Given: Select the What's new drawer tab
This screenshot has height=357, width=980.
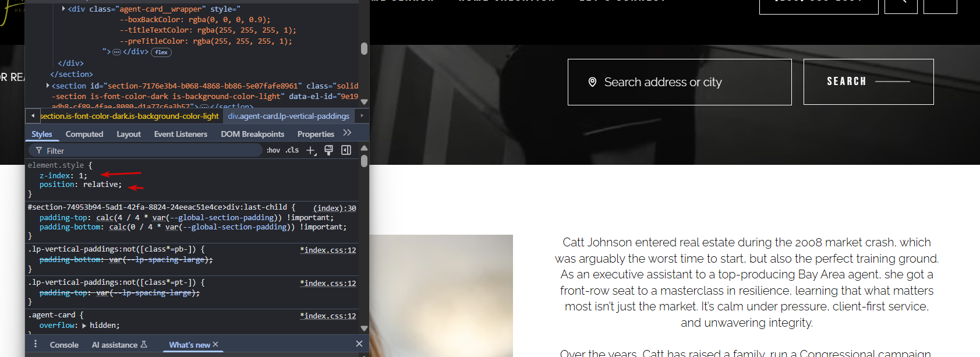Looking at the screenshot, I should [189, 345].
